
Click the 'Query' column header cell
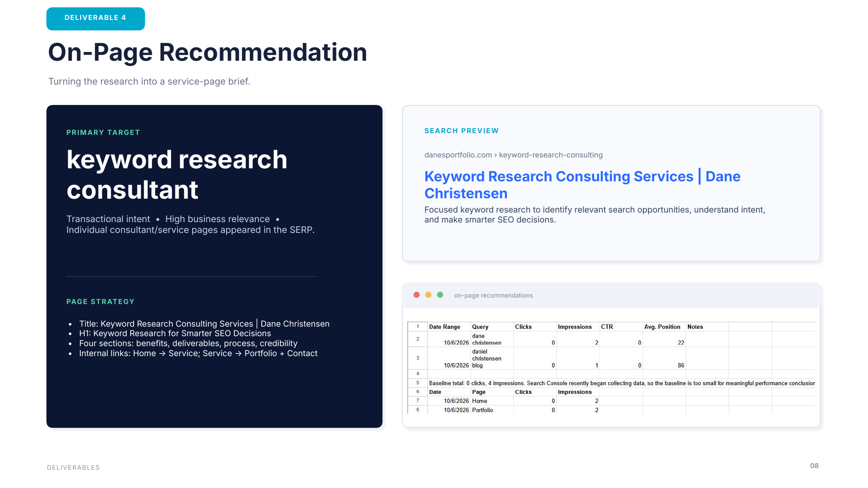point(492,327)
